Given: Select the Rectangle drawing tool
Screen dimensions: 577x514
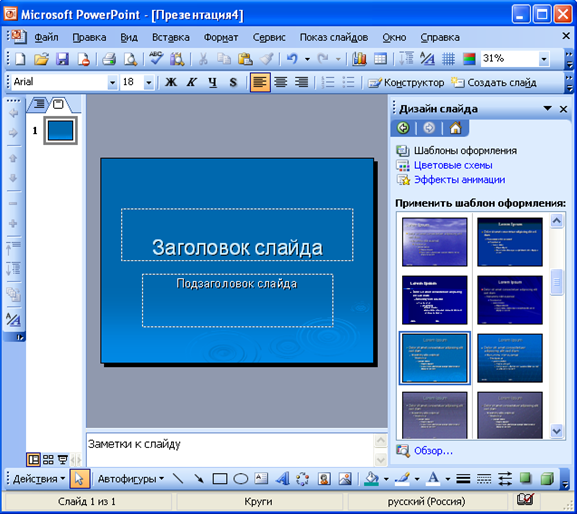Looking at the screenshot, I should (220, 479).
